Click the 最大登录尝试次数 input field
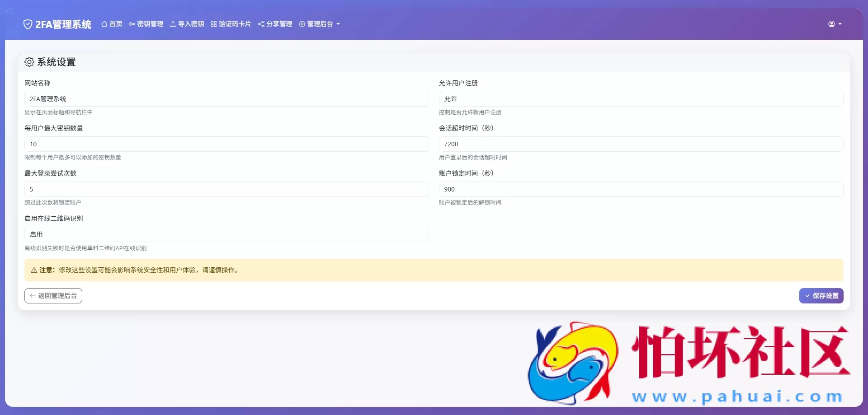Viewport: 868px width, 415px height. pyautogui.click(x=226, y=189)
